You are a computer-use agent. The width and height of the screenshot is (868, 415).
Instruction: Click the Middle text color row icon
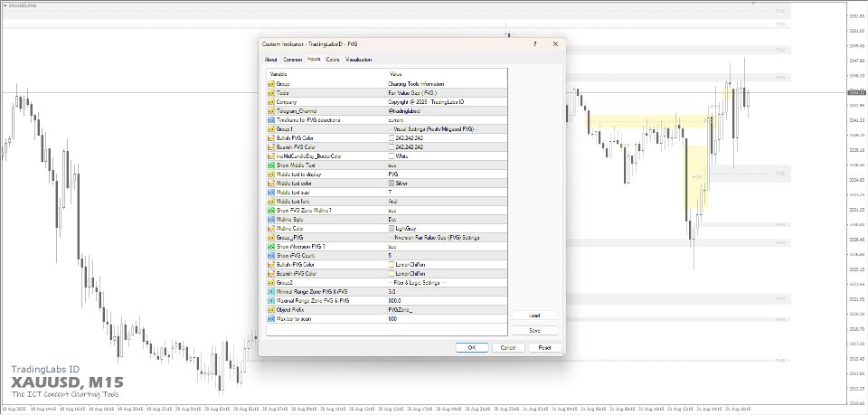pos(271,184)
